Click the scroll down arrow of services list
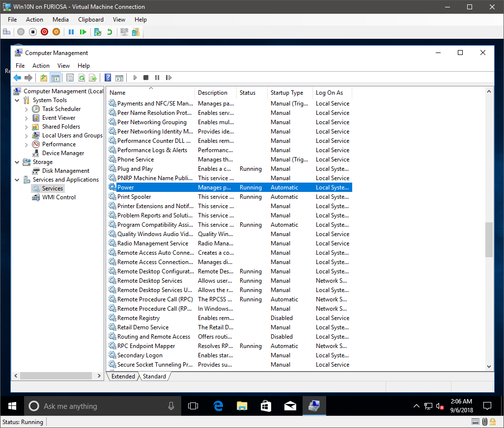This screenshot has width=504, height=428. pyautogui.click(x=489, y=366)
